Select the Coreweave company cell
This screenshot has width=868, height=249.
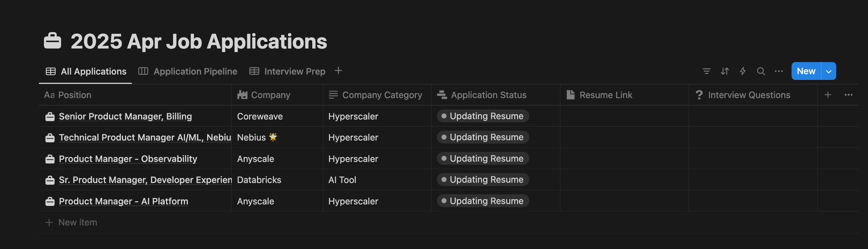coord(277,116)
